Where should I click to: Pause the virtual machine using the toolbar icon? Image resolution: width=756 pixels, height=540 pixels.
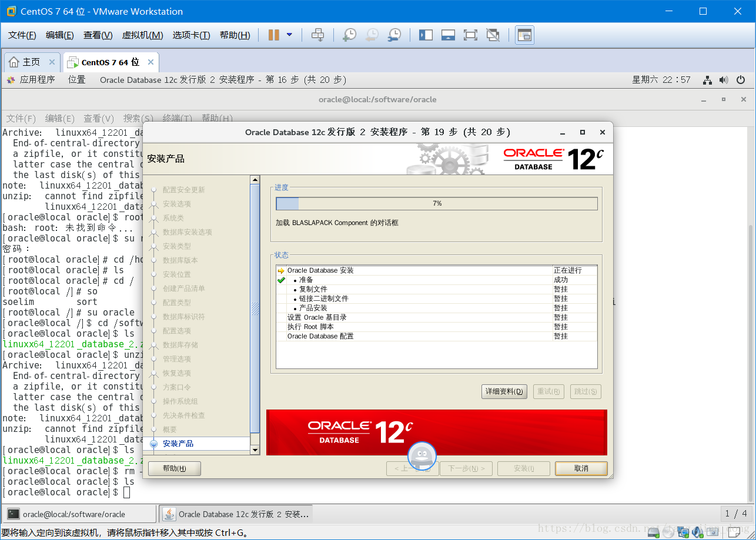click(x=273, y=35)
